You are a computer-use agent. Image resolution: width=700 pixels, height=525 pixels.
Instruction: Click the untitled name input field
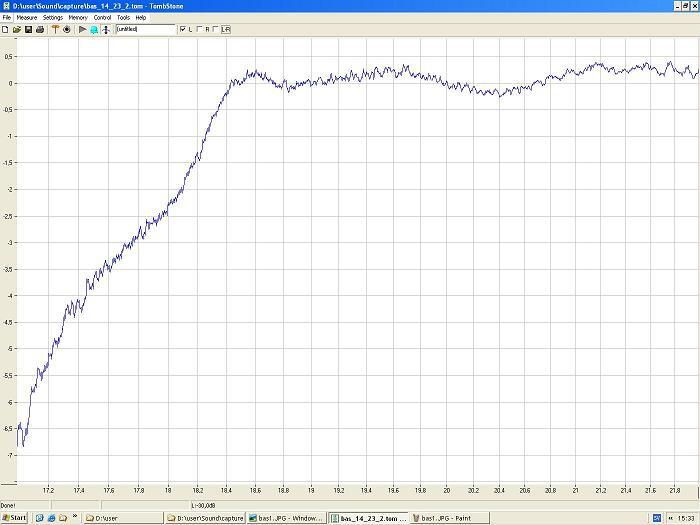(x=146, y=29)
